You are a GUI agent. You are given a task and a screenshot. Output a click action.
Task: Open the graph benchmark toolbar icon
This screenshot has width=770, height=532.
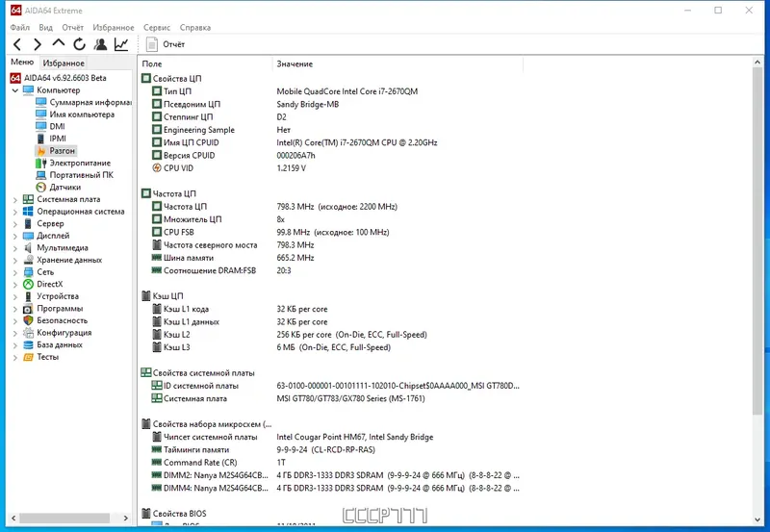(121, 44)
